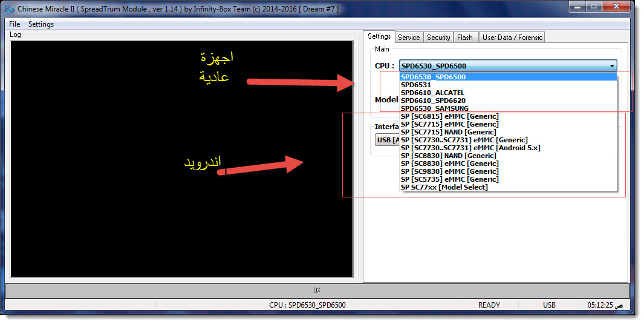Pick SP [SC7715] NAND [Generic]
Viewport: 644px width, 324px height.
point(508,132)
